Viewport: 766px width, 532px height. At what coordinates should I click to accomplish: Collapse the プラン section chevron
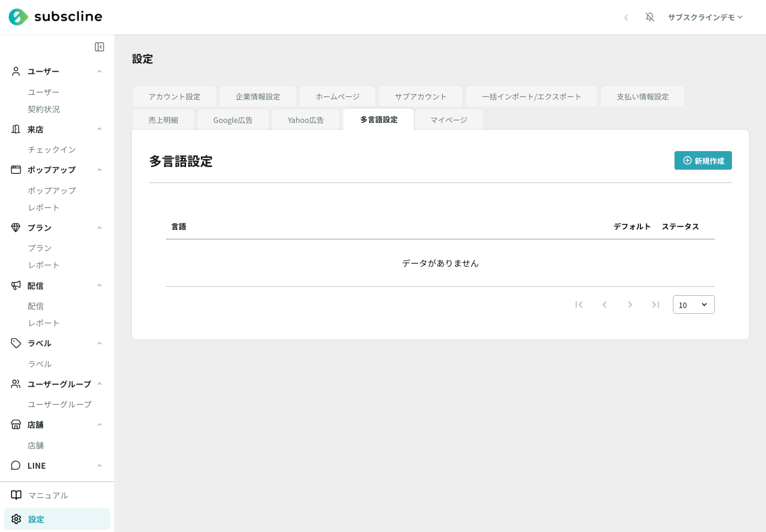[x=99, y=228]
